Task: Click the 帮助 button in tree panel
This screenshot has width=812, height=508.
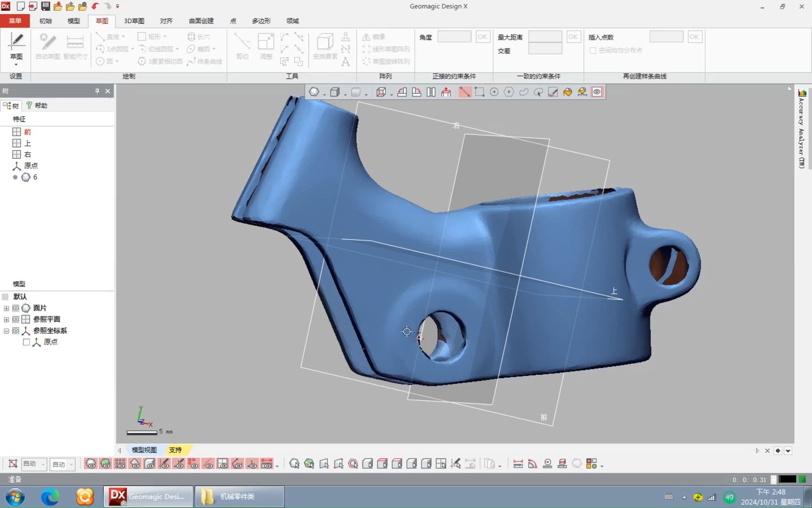Action: coord(37,105)
